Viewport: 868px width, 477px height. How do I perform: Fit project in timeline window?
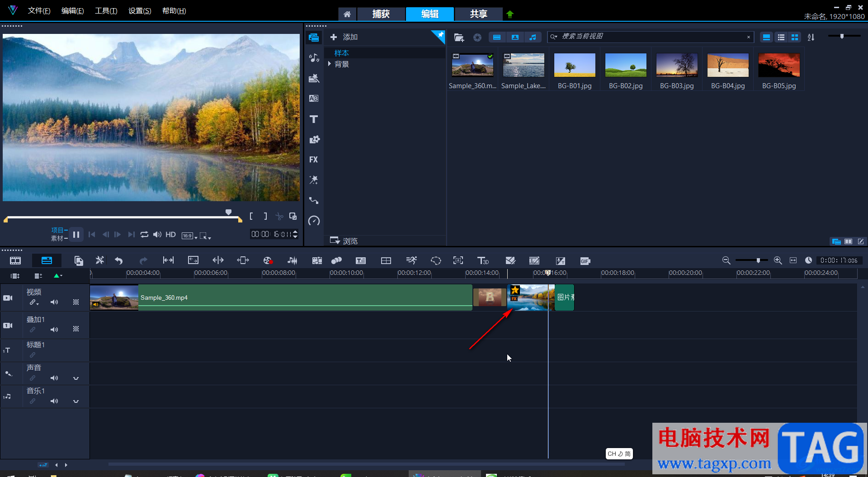[x=793, y=260]
